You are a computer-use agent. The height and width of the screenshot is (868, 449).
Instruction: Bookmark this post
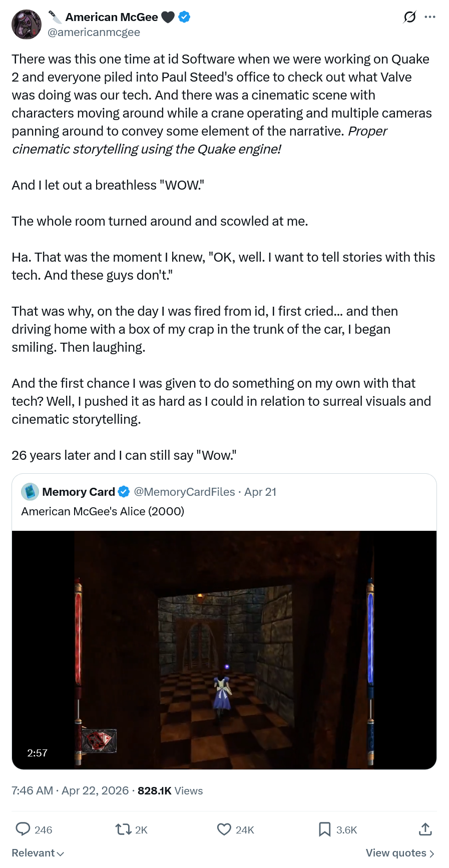pyautogui.click(x=324, y=829)
